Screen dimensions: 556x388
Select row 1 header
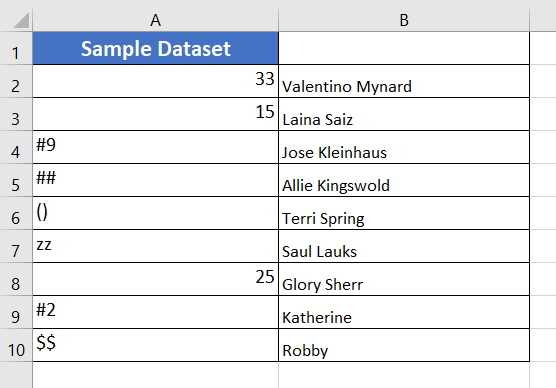coord(16,48)
